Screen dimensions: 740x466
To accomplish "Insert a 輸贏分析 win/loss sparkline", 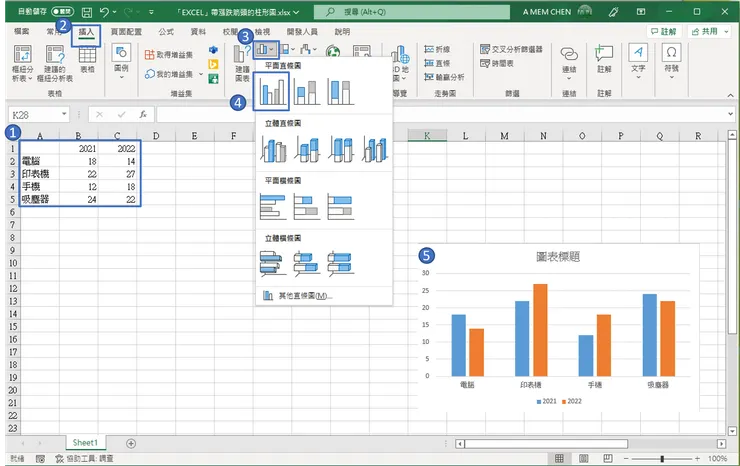I will [x=444, y=76].
